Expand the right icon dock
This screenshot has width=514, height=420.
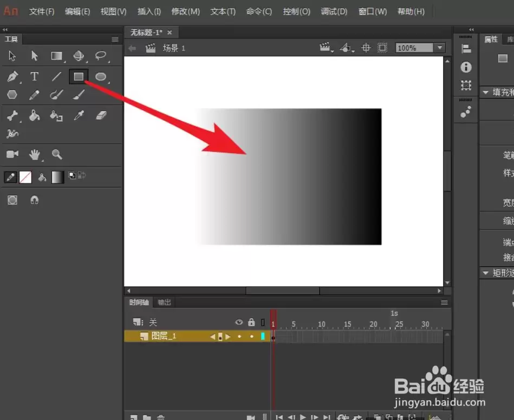coord(471,29)
